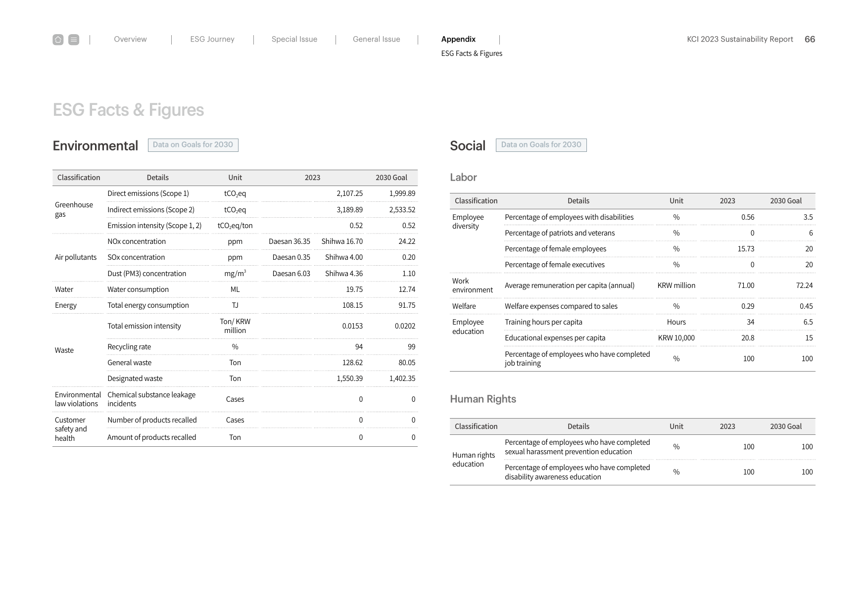The height and width of the screenshot is (614, 868).
Task: Select Average remuneration per capita (annual)
Action: point(570,285)
